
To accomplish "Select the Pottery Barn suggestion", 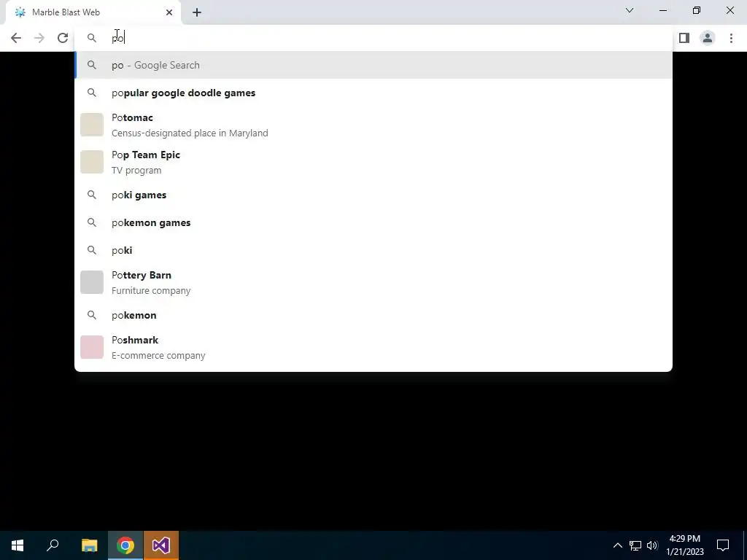I will coord(373,282).
